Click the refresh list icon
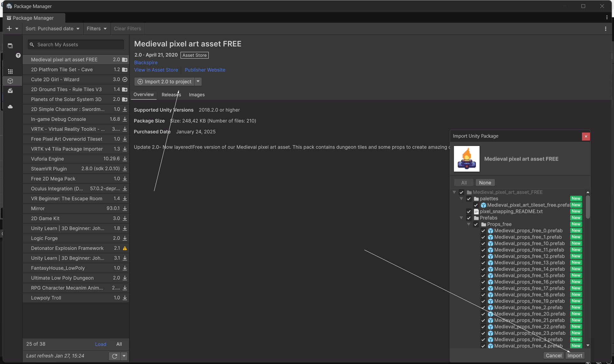614x364 pixels. pos(114,356)
